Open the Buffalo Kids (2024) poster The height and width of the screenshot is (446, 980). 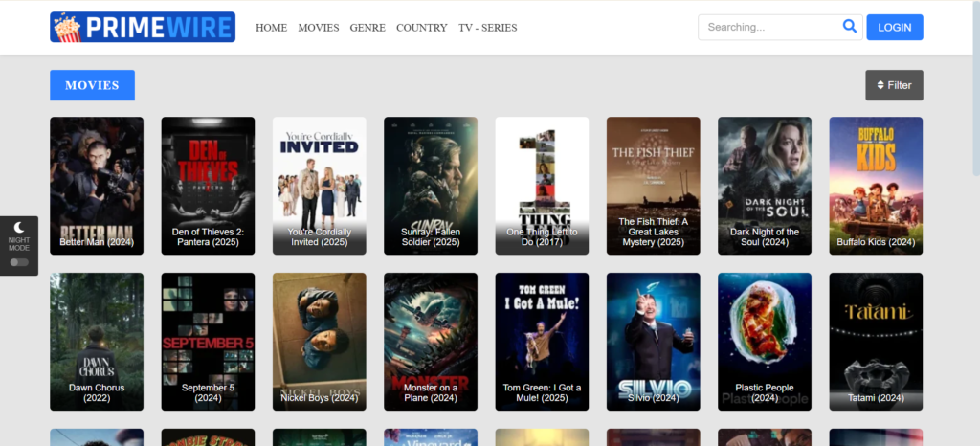coord(876,186)
